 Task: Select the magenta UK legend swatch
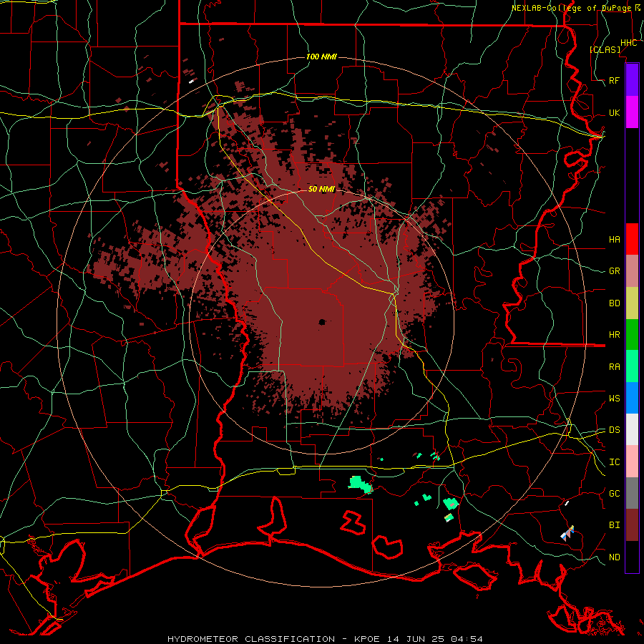[x=632, y=112]
